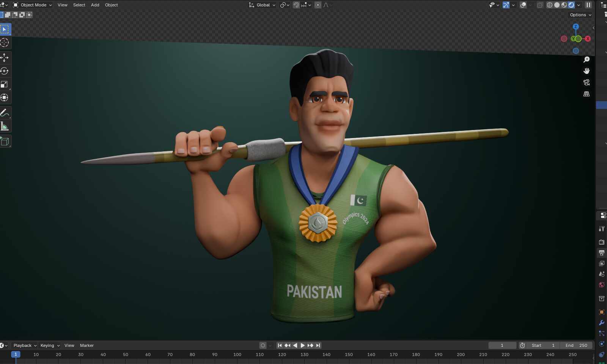Open the Tool properties tab
The image size is (607, 364).
coord(602,229)
